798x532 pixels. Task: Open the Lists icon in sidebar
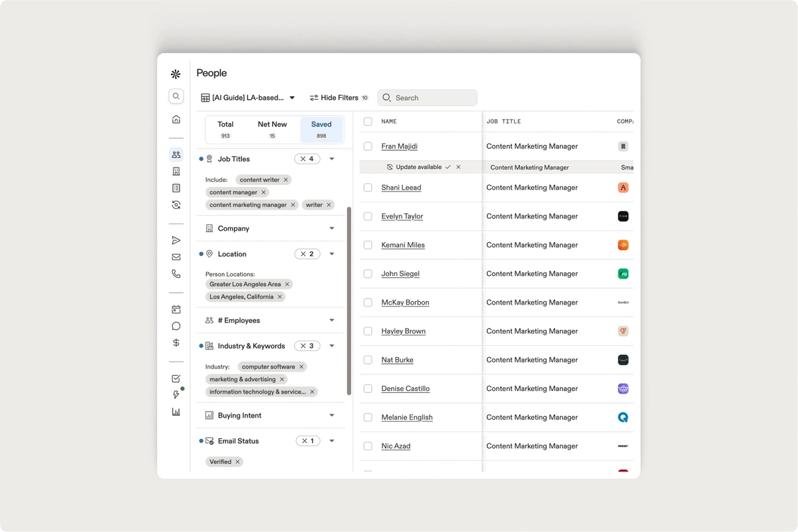(176, 188)
